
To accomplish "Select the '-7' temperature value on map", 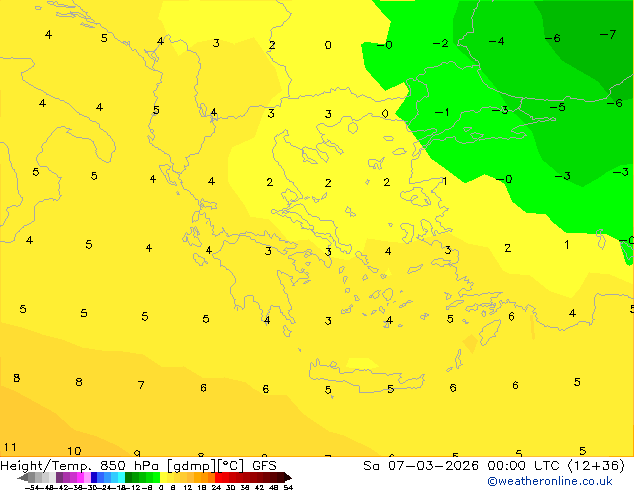I will [x=608, y=34].
